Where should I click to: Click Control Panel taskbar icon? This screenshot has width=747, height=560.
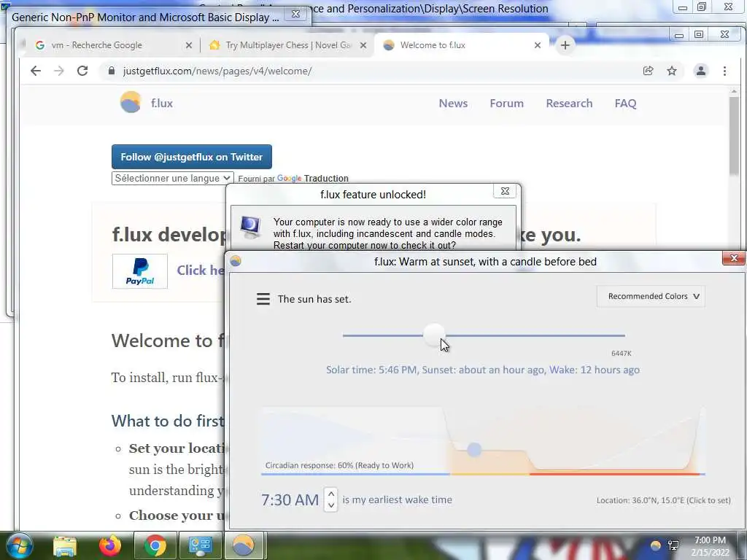[x=200, y=545]
